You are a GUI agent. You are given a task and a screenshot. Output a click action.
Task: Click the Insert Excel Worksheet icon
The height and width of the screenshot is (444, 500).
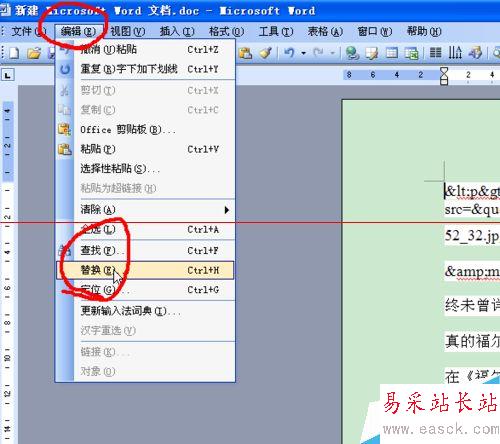(411, 53)
